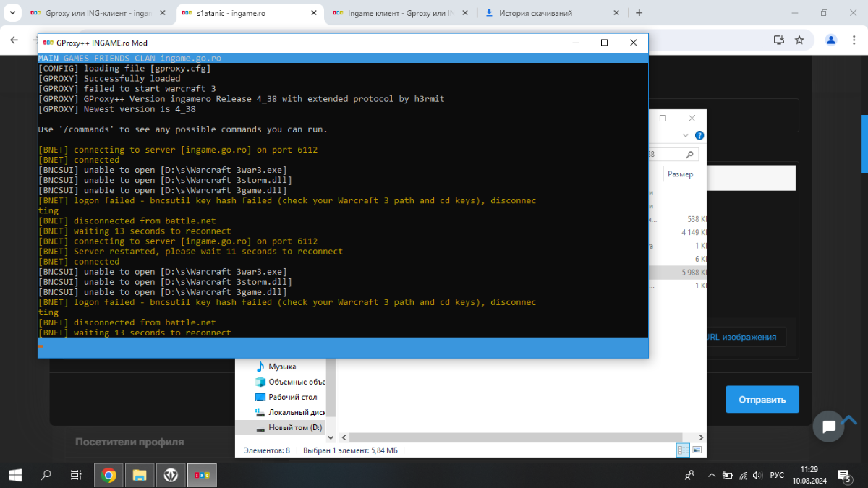Image resolution: width=868 pixels, height=488 pixels.
Task: Open the chat bubble widget
Action: coord(828,426)
